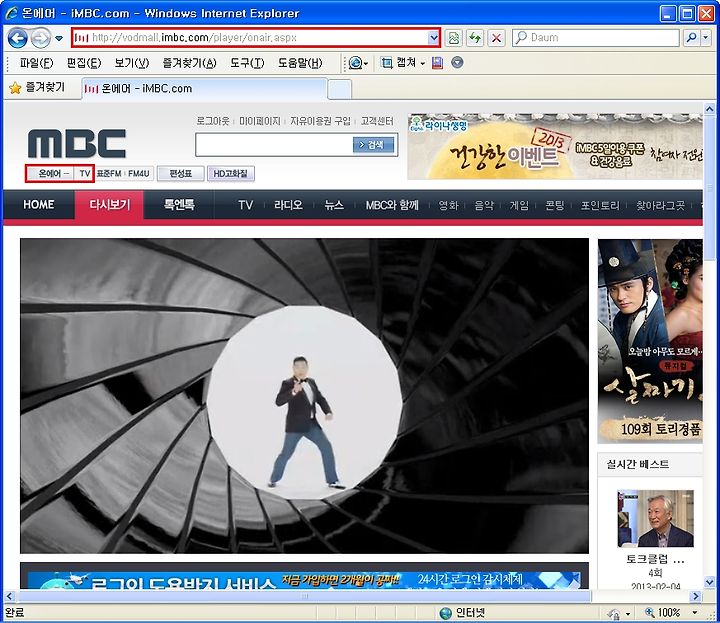Click the iMBC site search input
This screenshot has height=623, width=720.
tap(274, 145)
